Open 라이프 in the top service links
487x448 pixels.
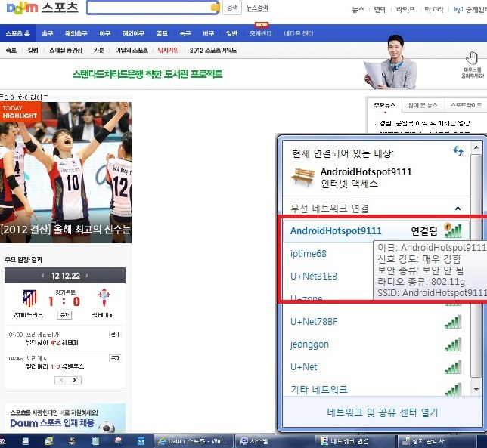coord(405,9)
